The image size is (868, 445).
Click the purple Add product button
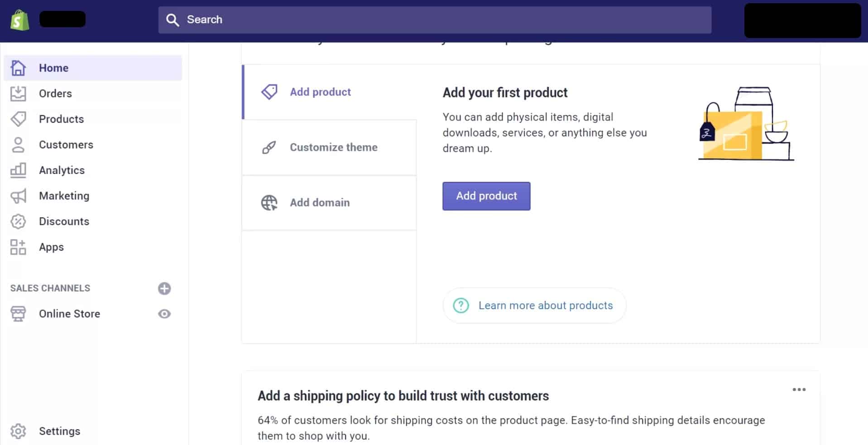(486, 196)
